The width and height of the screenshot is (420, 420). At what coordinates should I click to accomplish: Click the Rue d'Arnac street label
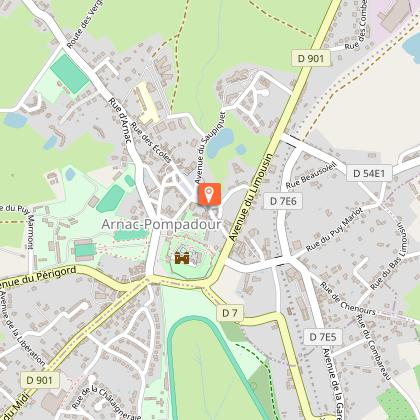click(119, 121)
